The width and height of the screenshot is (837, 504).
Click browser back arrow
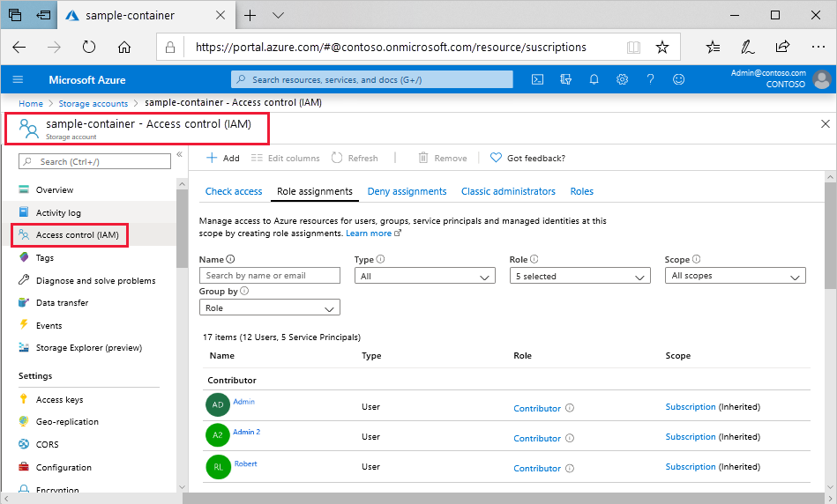click(x=19, y=47)
